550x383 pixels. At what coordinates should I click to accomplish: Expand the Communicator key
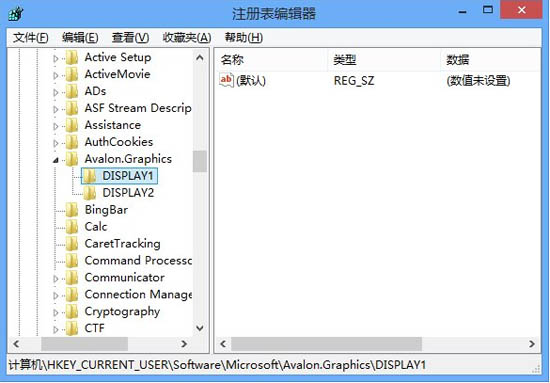pyautogui.click(x=55, y=278)
